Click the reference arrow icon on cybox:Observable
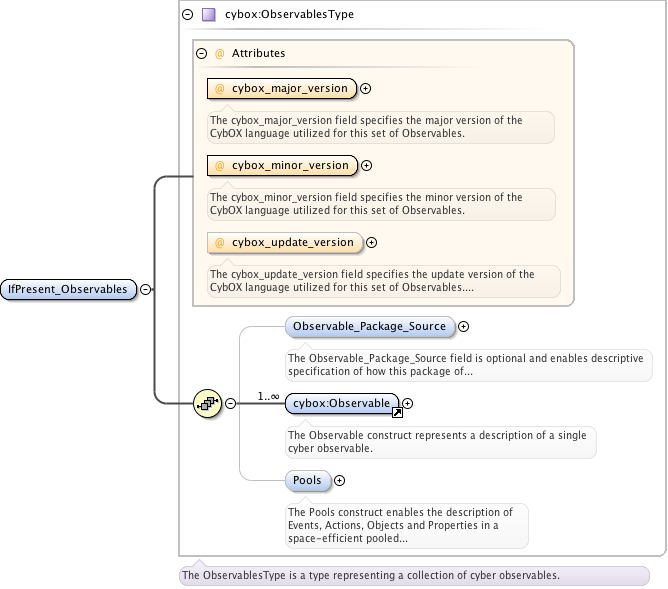 point(396,411)
